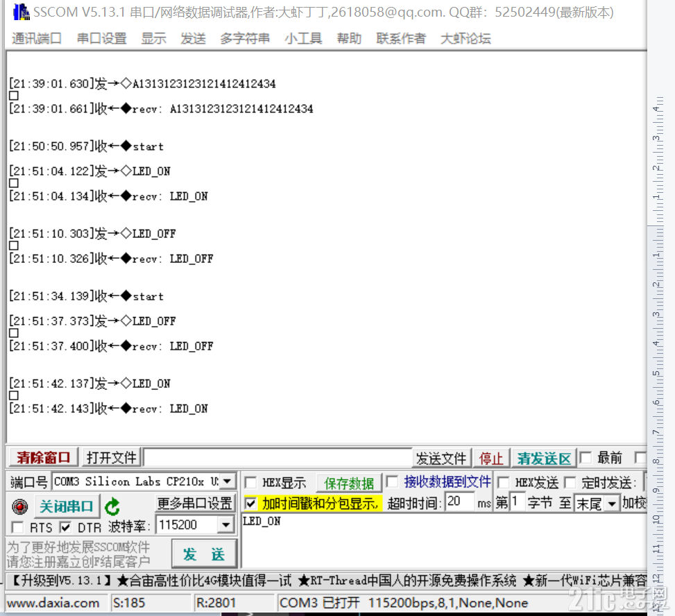This screenshot has height=616, width=675.
Task: Click the start line at 21:51:34.139
Action: click(86, 296)
